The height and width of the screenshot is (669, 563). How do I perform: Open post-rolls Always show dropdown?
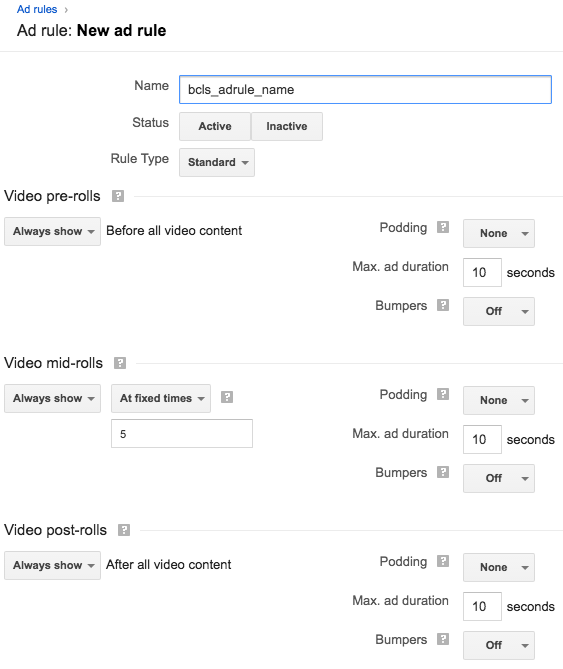point(52,565)
